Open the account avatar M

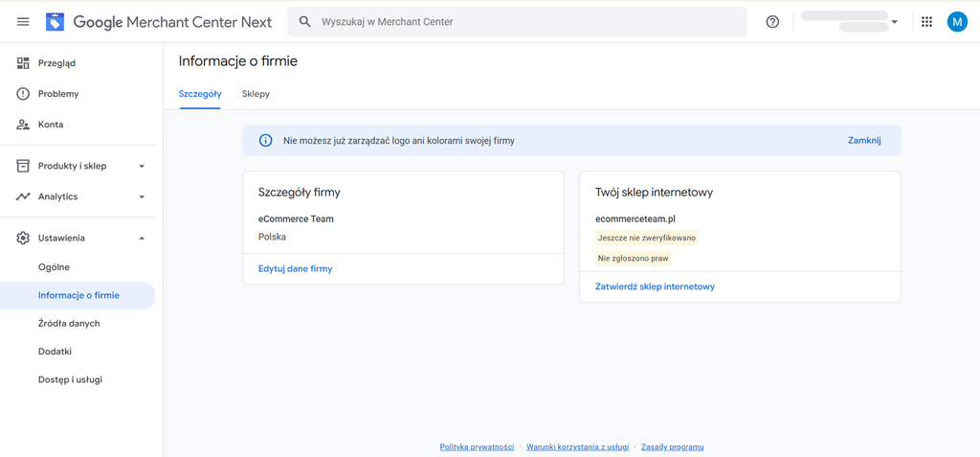coord(957,22)
